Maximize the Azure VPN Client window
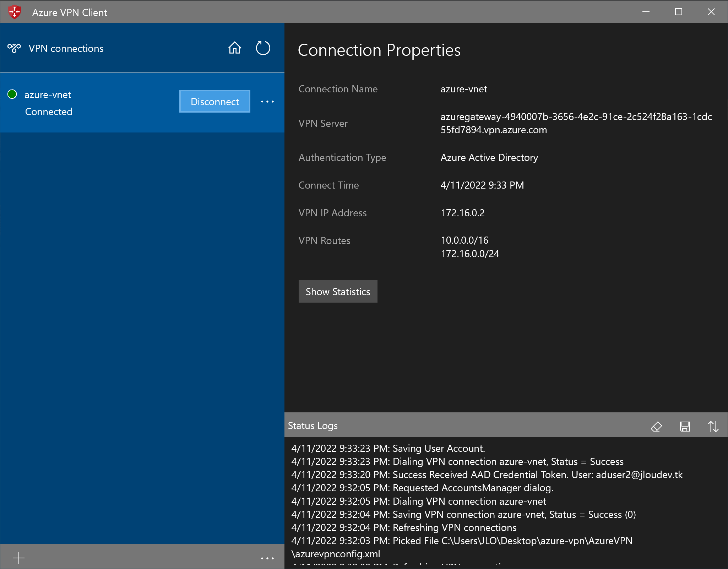The width and height of the screenshot is (728, 569). click(679, 12)
